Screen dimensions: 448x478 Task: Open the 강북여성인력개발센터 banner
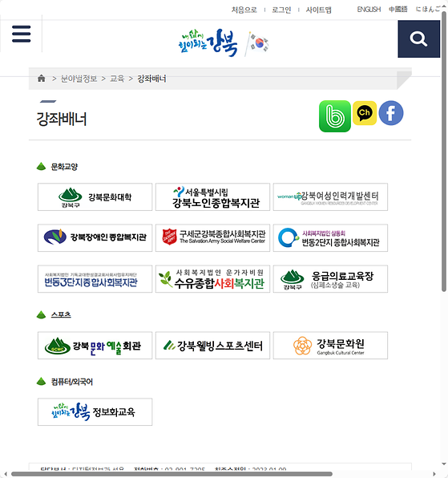(x=330, y=197)
